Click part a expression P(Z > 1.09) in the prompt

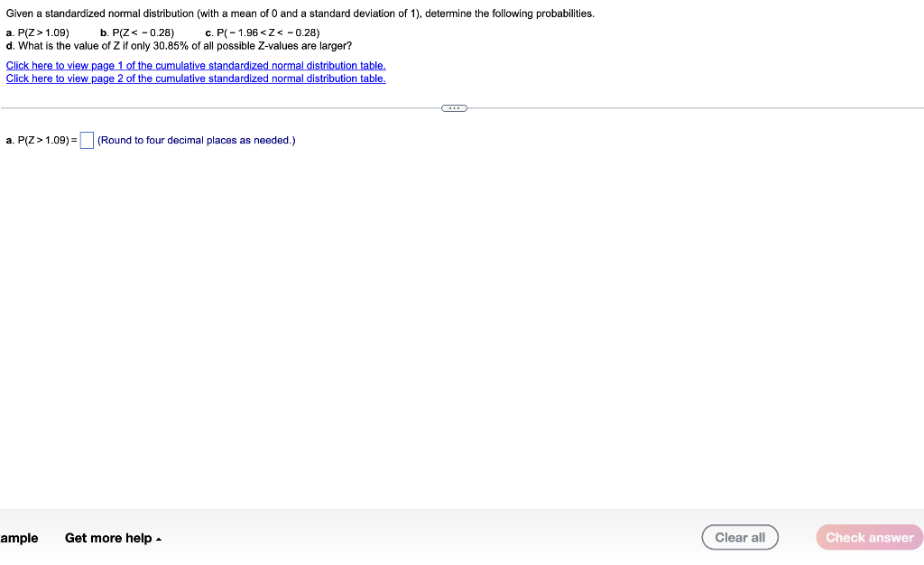click(x=43, y=33)
